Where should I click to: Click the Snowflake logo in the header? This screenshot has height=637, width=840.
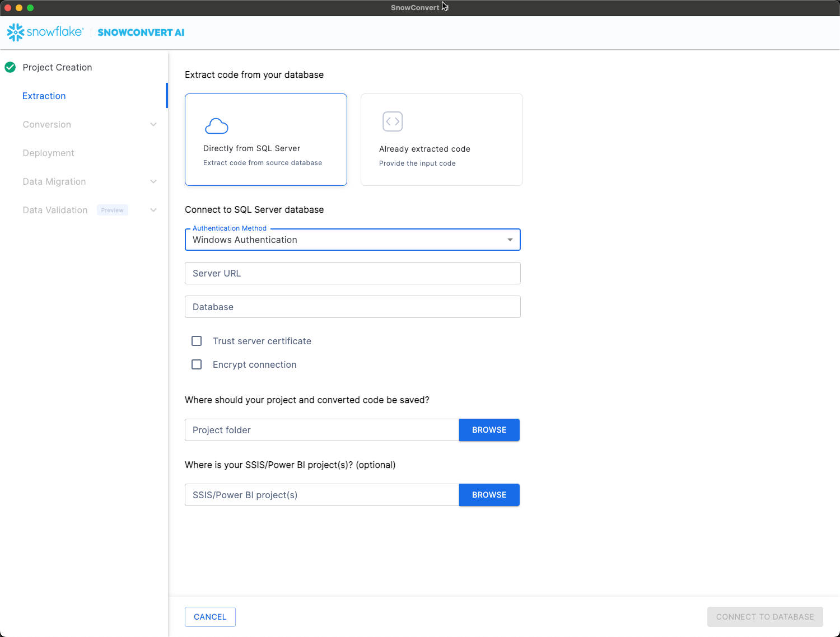(45, 32)
